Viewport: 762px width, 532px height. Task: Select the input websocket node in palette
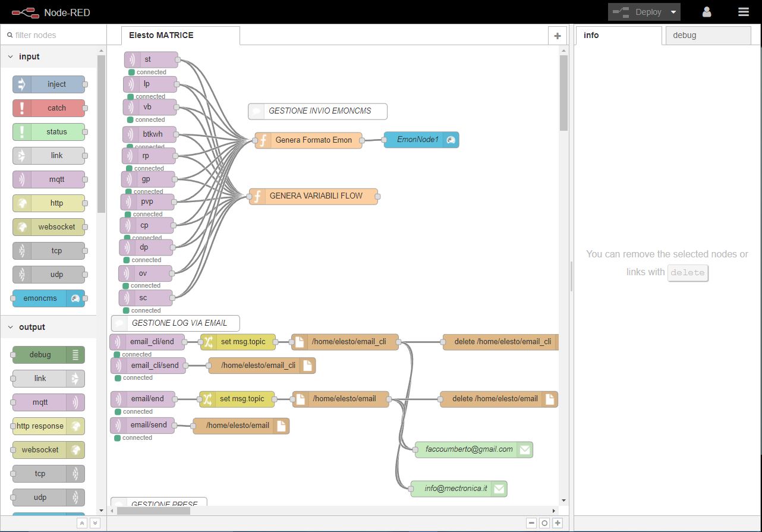pyautogui.click(x=49, y=227)
